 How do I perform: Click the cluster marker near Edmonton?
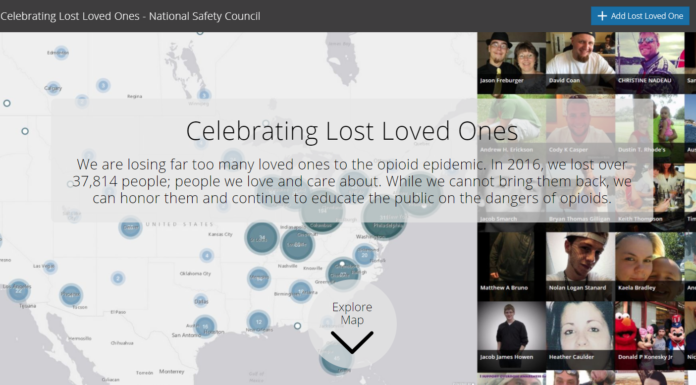pyautogui.click(x=61, y=53)
